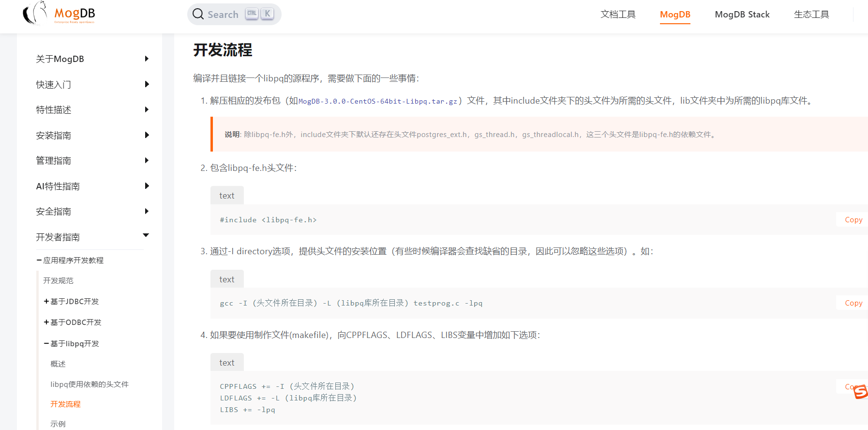Click the LDFLAGS += -L code line
Screen dimensions: 868x430
pyautogui.click(x=288, y=398)
